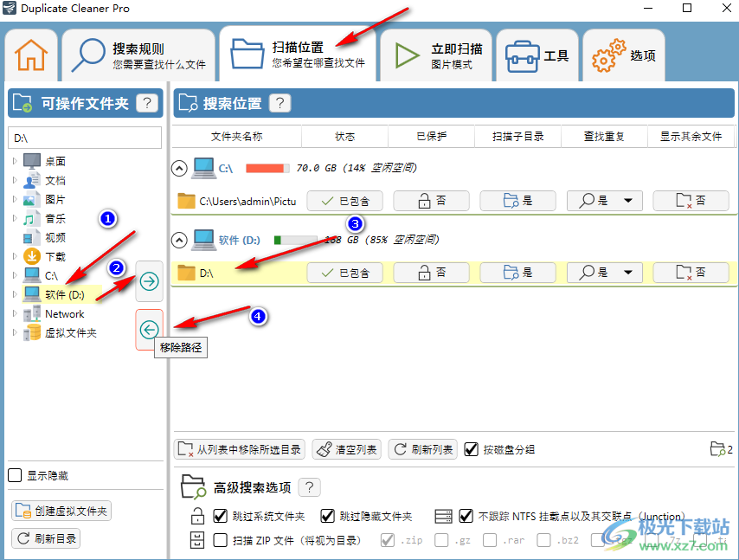Screen dimensions: 739x560
Task: Toggle 不跟踪 NTFS 挂载点 checkbox
Action: point(466,516)
